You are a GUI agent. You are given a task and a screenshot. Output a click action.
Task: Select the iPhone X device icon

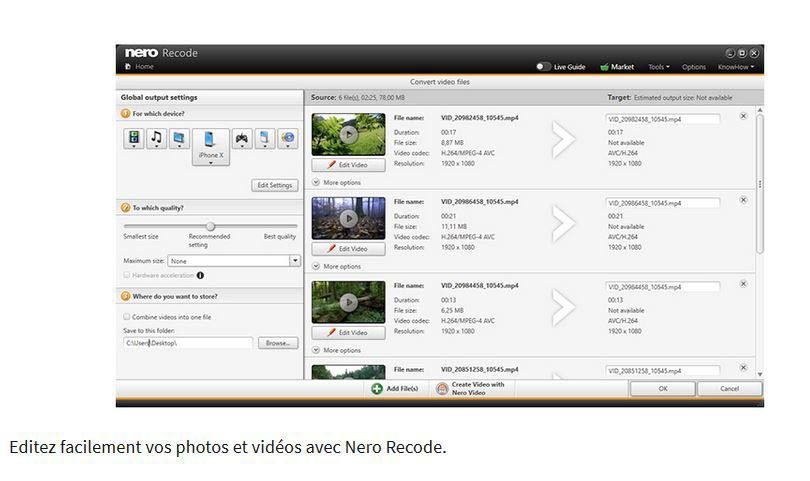[x=210, y=142]
